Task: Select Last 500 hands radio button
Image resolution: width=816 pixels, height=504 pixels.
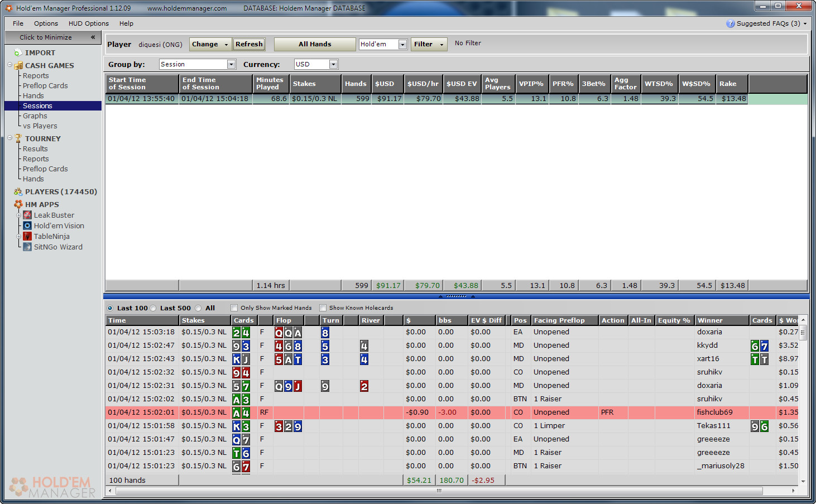Action: 153,308
